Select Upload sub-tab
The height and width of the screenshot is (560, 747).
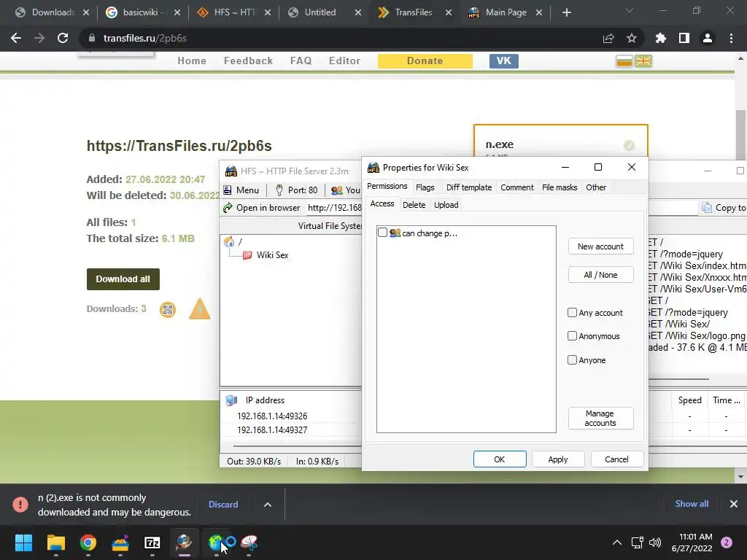pos(446,205)
